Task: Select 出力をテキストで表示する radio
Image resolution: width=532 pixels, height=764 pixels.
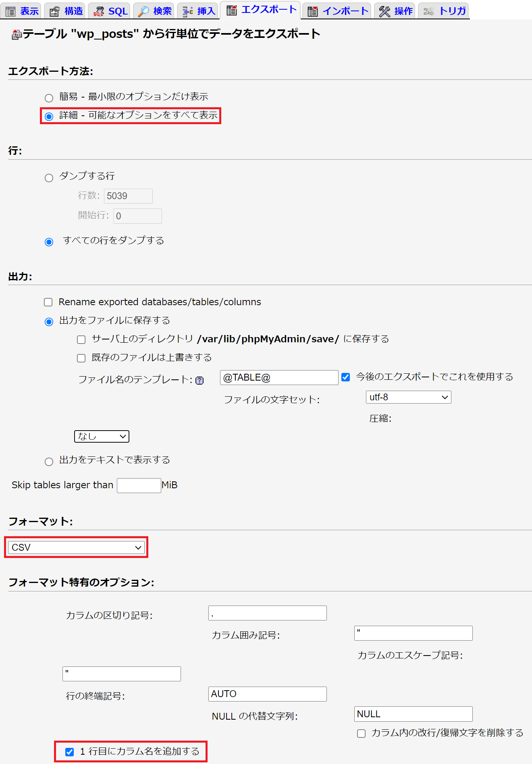Action: [x=49, y=462]
